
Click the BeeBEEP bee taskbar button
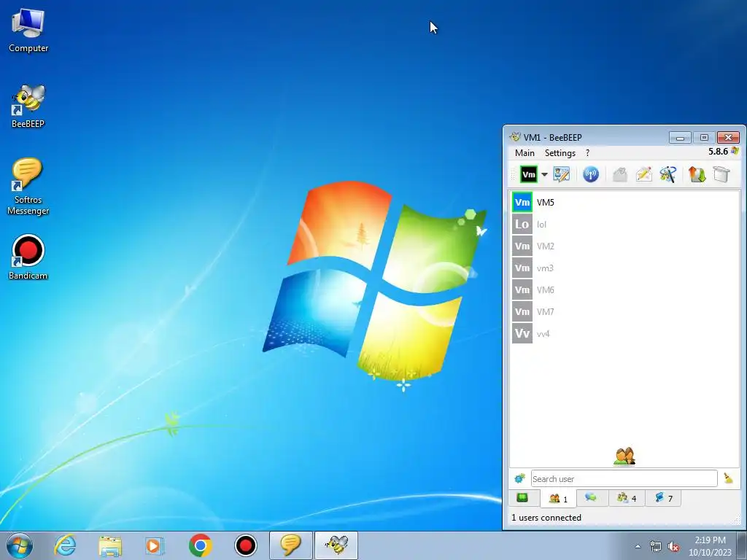tap(336, 545)
